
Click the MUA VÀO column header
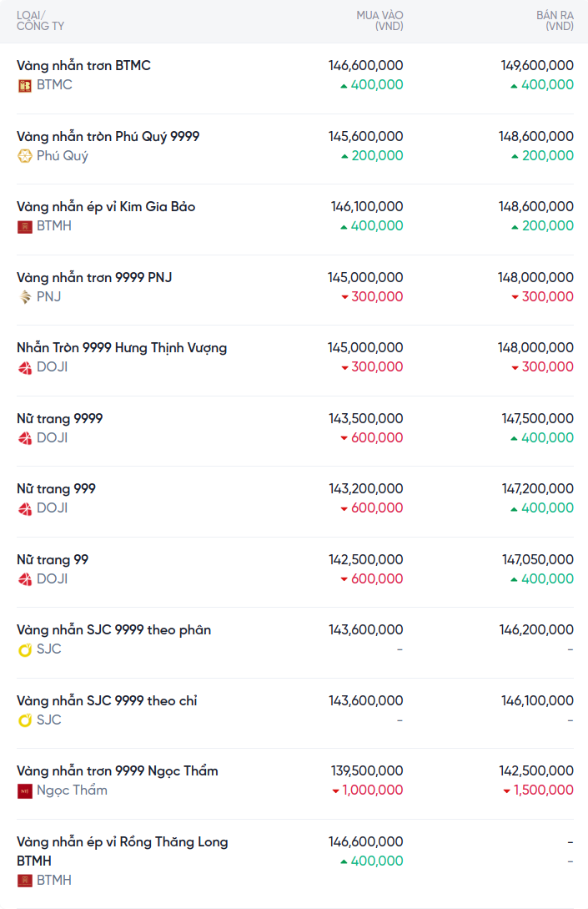[379, 21]
